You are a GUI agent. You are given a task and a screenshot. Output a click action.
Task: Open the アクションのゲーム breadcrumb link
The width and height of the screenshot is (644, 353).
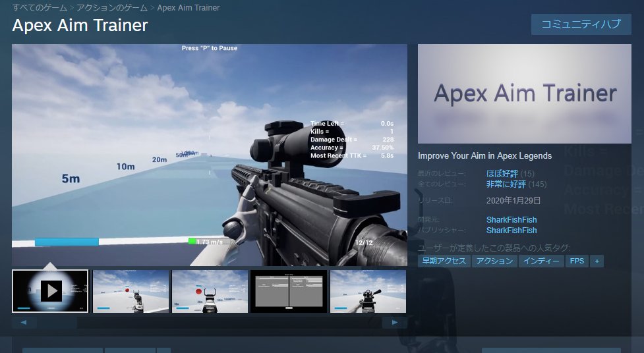(x=111, y=8)
